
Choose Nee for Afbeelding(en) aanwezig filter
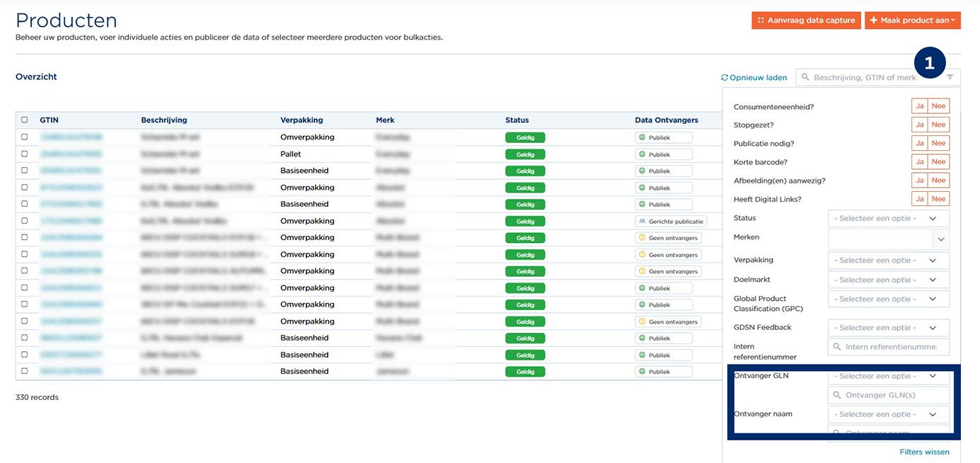point(939,180)
